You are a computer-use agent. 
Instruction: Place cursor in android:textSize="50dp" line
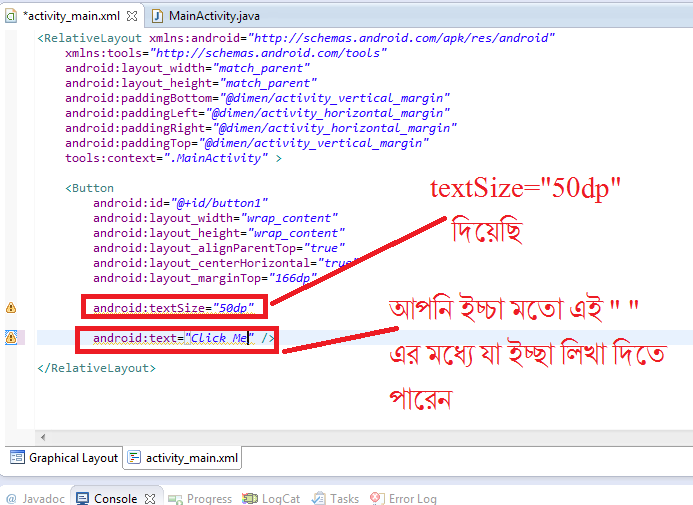(x=174, y=308)
